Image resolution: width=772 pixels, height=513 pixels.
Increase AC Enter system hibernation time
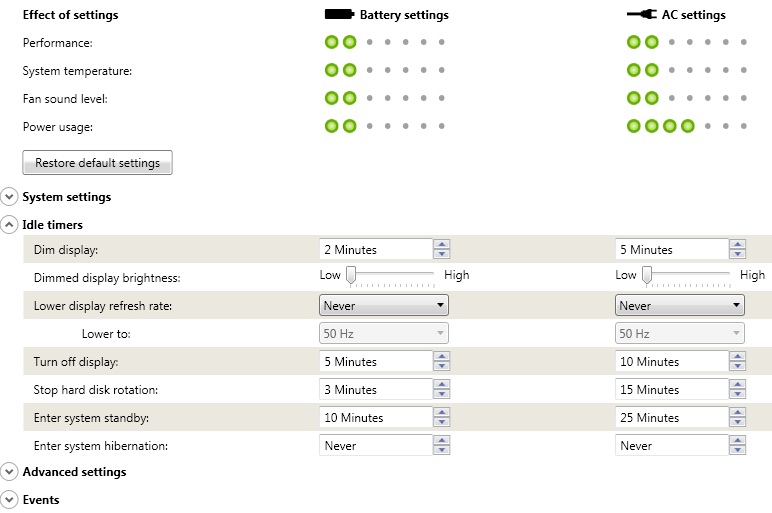pos(738,441)
